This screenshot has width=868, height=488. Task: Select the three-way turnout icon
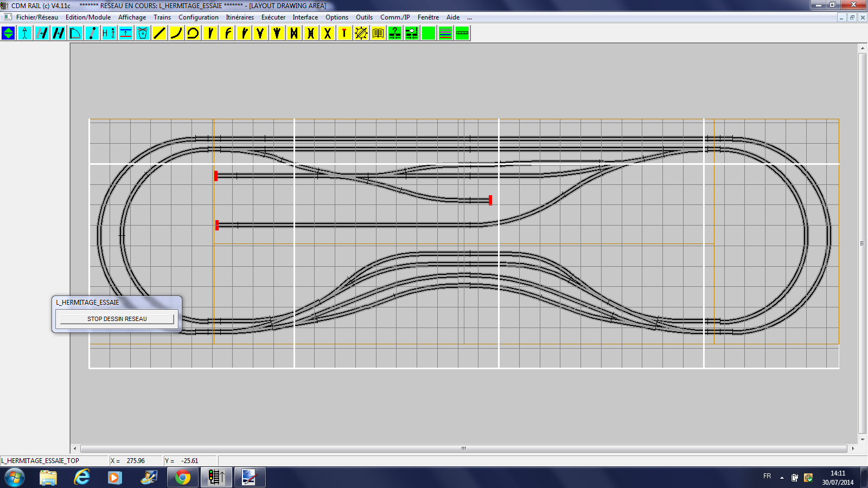click(x=277, y=34)
